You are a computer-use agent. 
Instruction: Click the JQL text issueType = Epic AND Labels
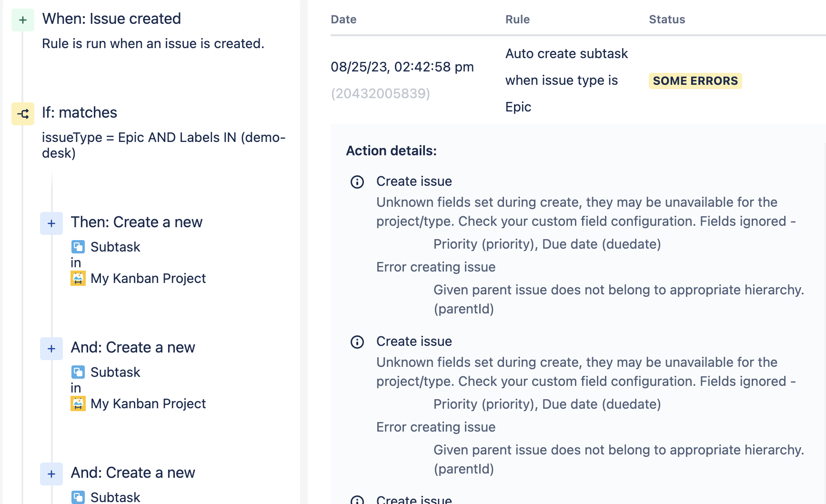[164, 145]
